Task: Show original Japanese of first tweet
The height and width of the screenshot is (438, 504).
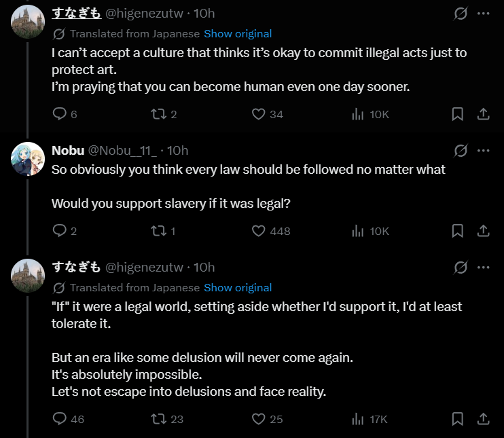Action: [238, 34]
